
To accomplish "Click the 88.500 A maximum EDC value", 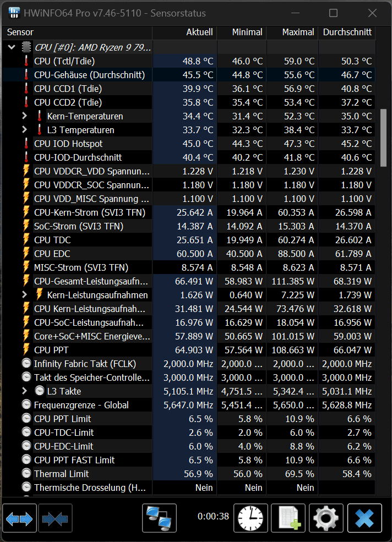I will [x=296, y=254].
